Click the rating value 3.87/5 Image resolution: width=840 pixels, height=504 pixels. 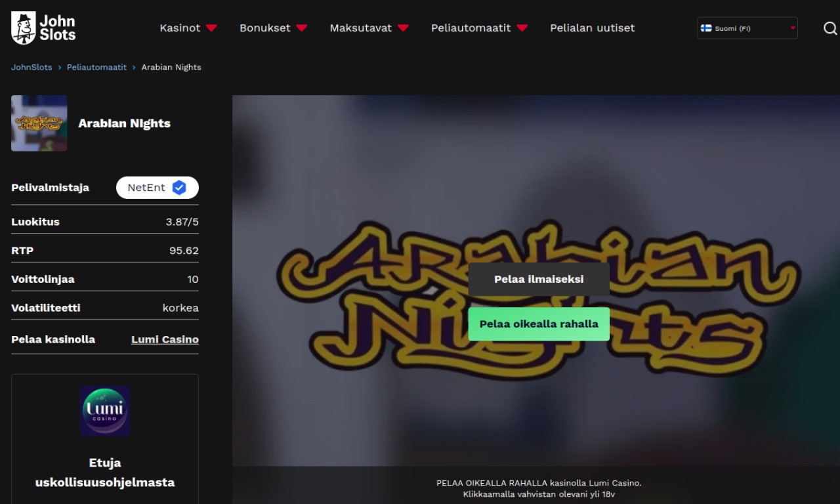pyautogui.click(x=182, y=222)
